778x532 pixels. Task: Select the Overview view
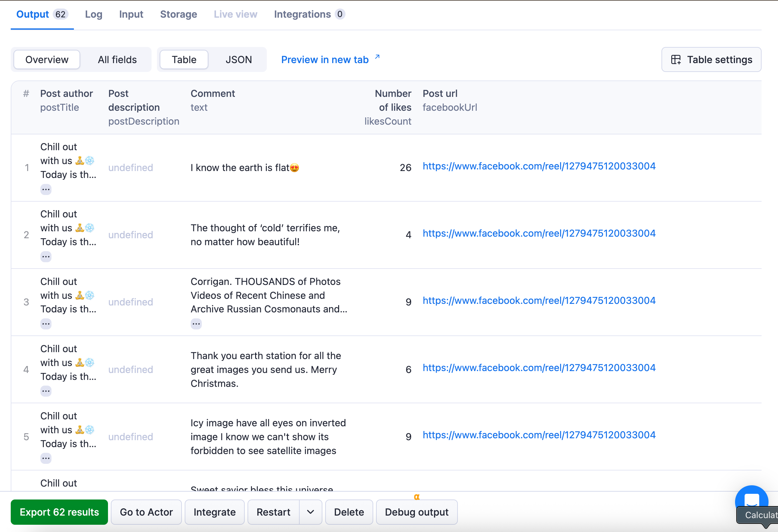click(x=46, y=59)
